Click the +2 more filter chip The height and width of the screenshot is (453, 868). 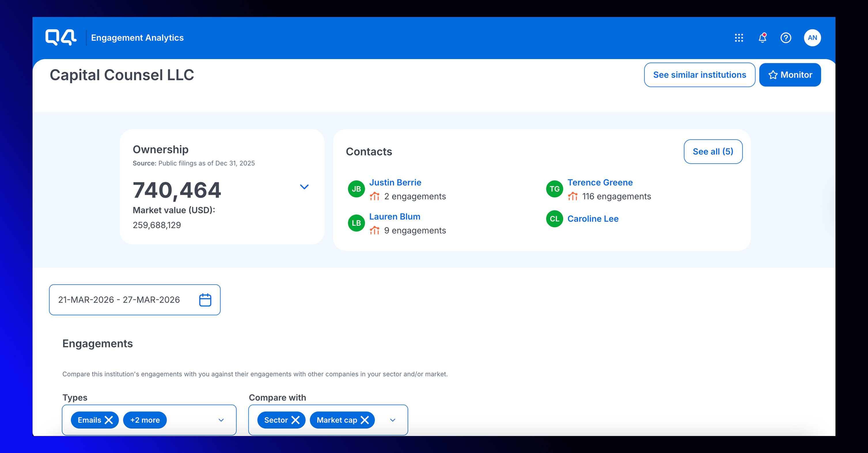pos(145,420)
